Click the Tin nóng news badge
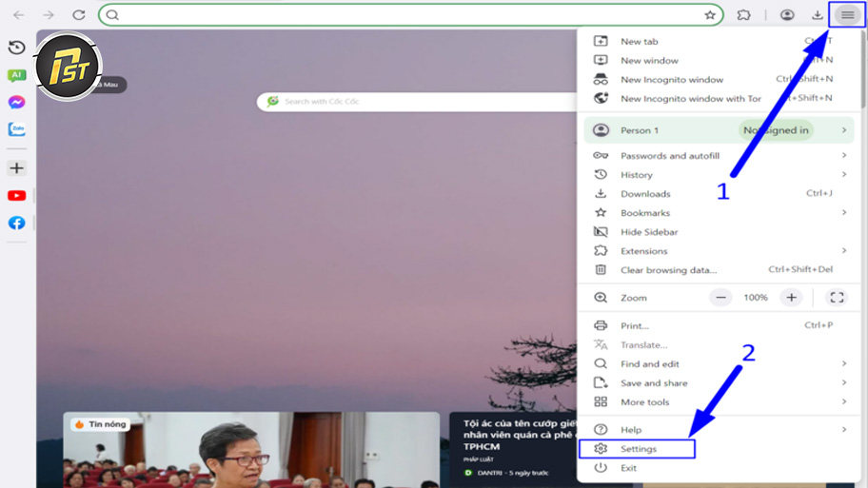The image size is (868, 488). click(100, 424)
